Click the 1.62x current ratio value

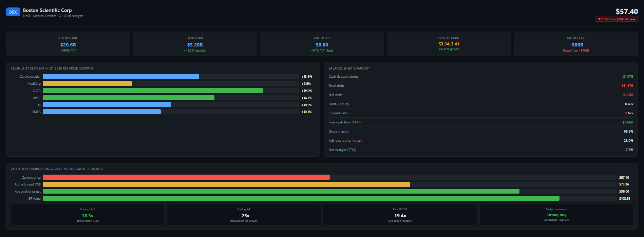pos(629,113)
